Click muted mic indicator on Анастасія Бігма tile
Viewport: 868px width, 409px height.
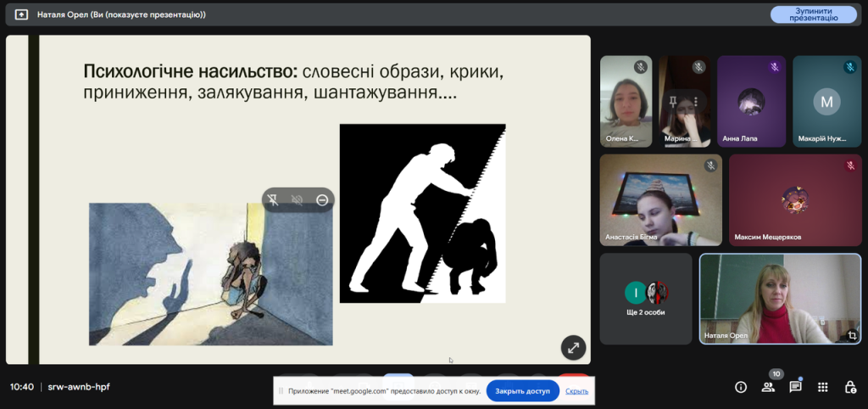point(710,165)
